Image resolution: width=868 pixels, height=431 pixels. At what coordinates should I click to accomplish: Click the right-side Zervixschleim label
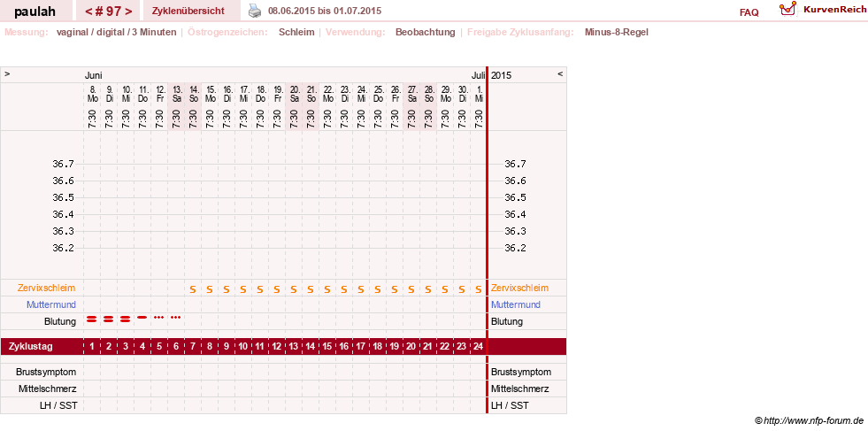519,289
